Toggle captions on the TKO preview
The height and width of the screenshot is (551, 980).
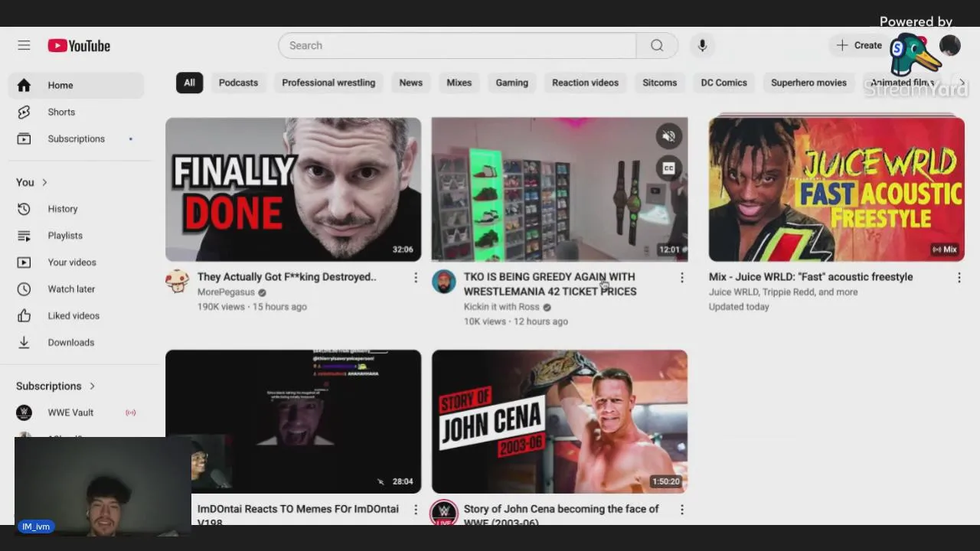point(668,168)
